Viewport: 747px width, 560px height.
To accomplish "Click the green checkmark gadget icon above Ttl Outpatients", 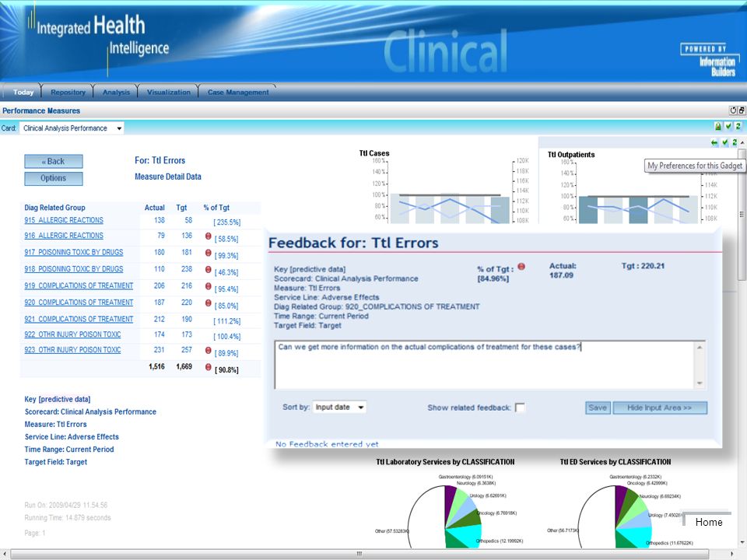I will coord(725,142).
